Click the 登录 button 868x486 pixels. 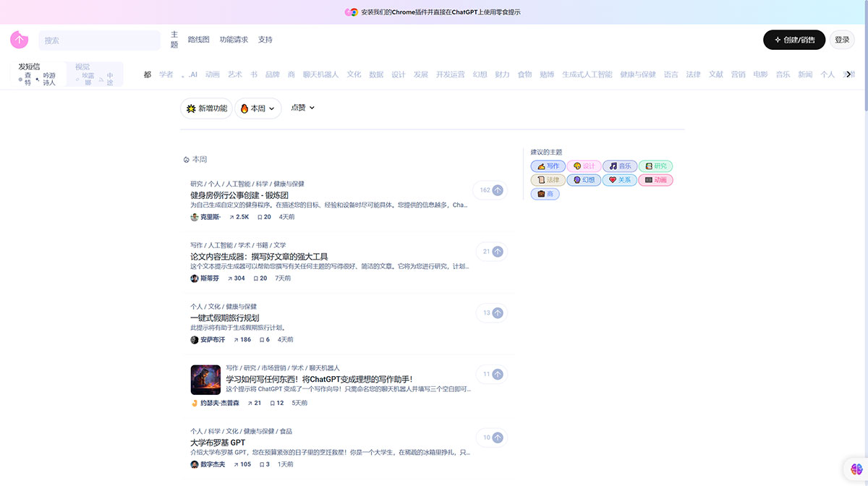[x=841, y=40]
